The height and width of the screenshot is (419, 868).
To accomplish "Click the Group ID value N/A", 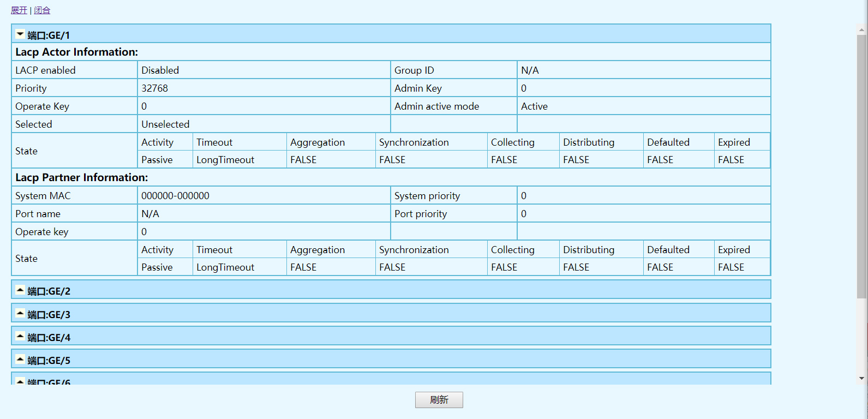I will 530,70.
